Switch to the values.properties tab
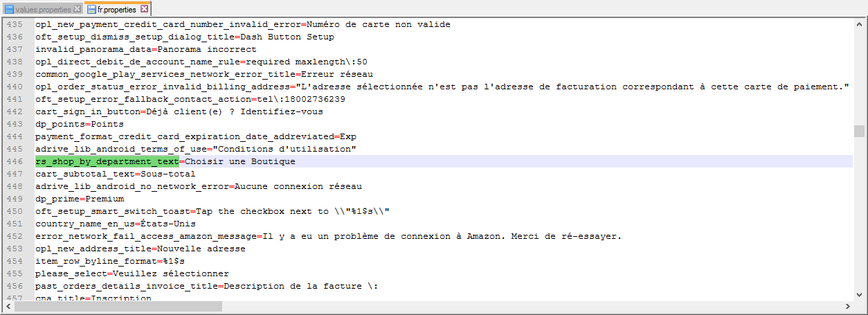 click(x=42, y=9)
